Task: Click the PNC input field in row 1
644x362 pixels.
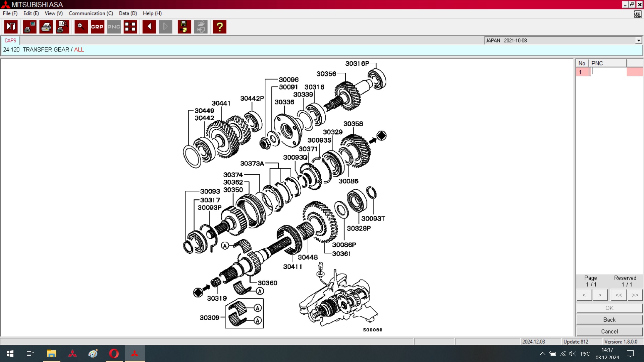Action: tap(608, 72)
